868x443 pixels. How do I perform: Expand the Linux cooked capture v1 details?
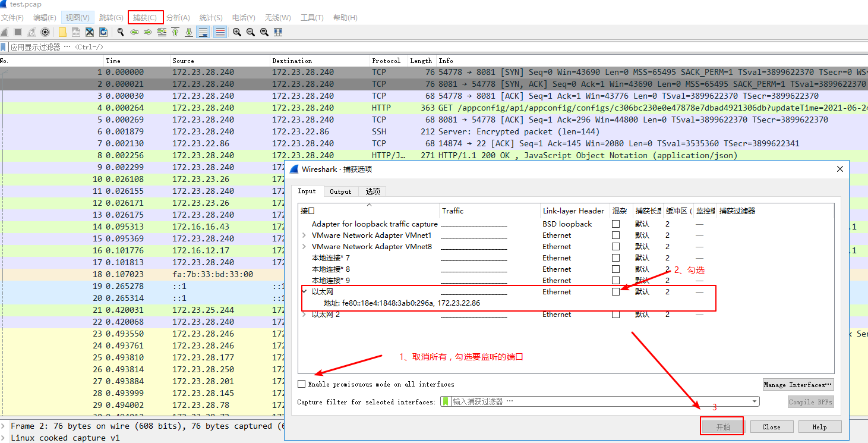coord(4,438)
